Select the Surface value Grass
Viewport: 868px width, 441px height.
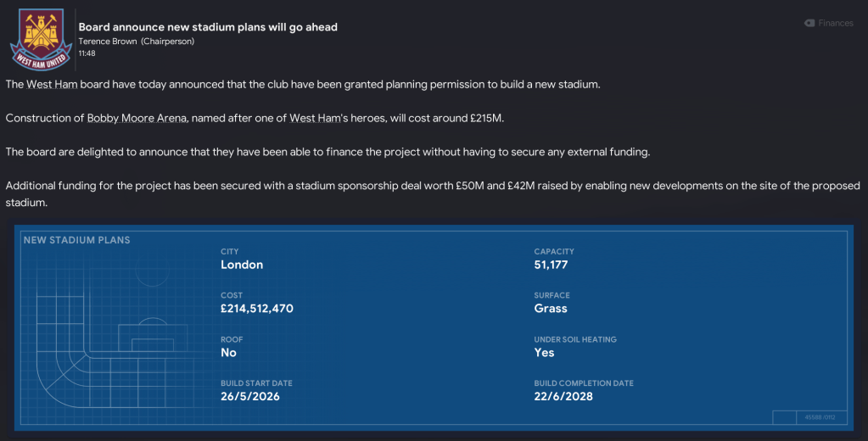pos(551,309)
